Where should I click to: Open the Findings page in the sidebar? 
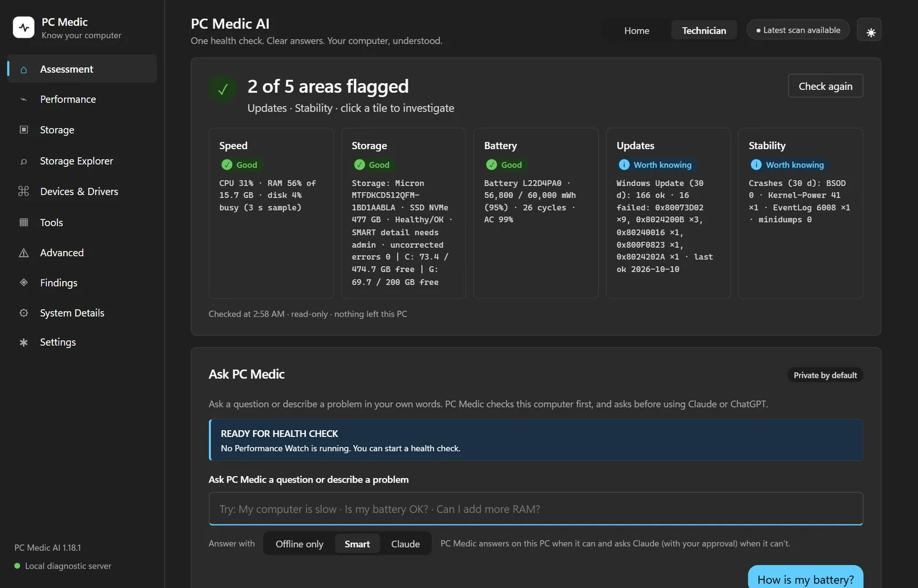click(82, 282)
